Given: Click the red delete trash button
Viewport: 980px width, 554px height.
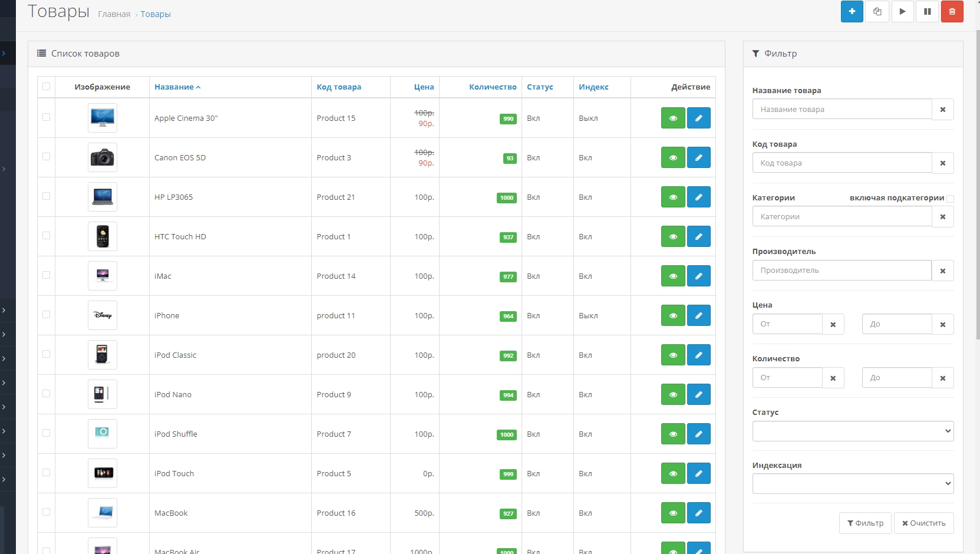Looking at the screenshot, I should click(x=952, y=12).
